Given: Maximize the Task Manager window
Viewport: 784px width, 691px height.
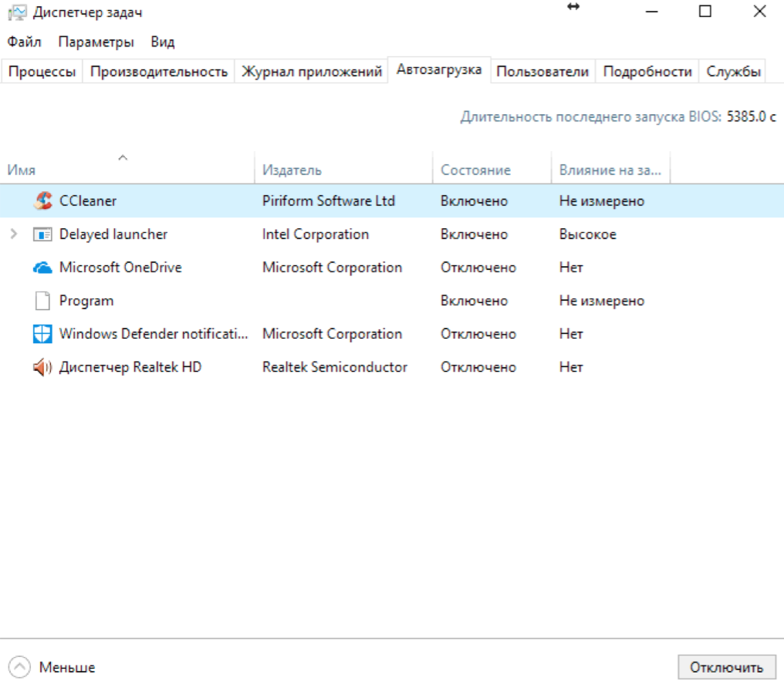Looking at the screenshot, I should coord(705,12).
